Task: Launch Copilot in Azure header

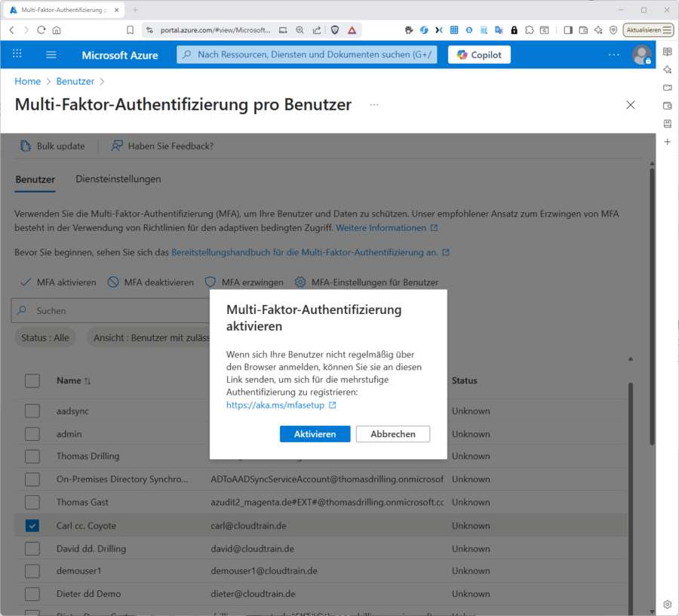Action: pyautogui.click(x=479, y=54)
